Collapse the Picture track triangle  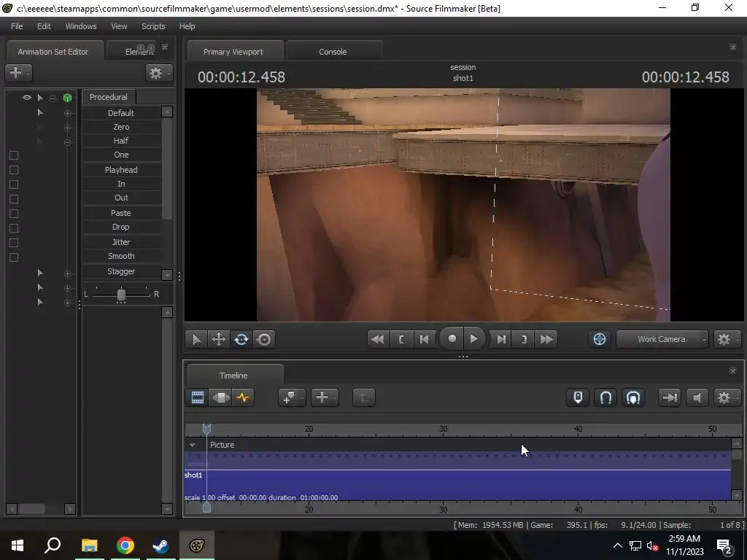click(x=192, y=445)
